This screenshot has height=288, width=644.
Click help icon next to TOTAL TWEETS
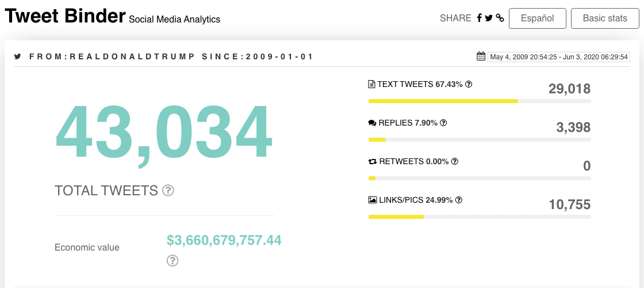click(x=168, y=191)
